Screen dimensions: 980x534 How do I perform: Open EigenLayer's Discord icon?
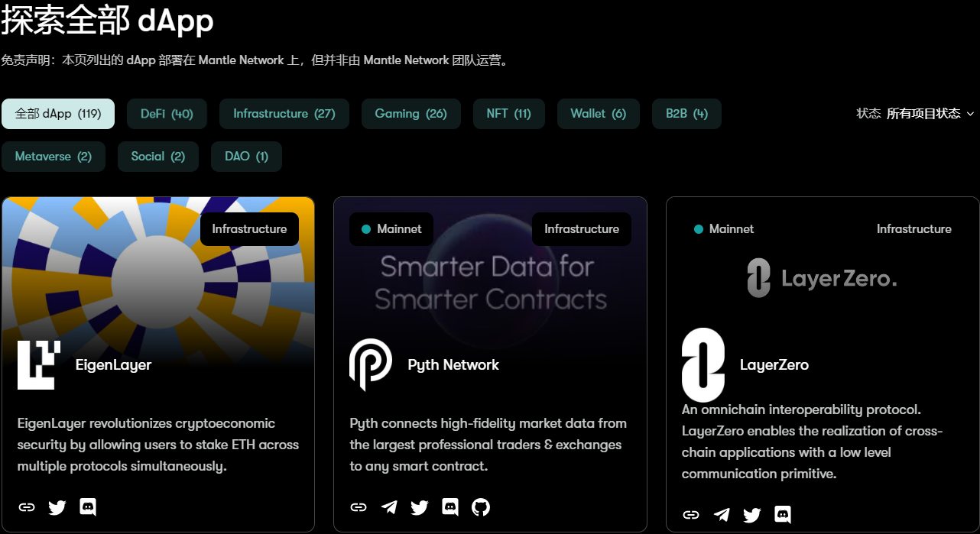pyautogui.click(x=88, y=506)
